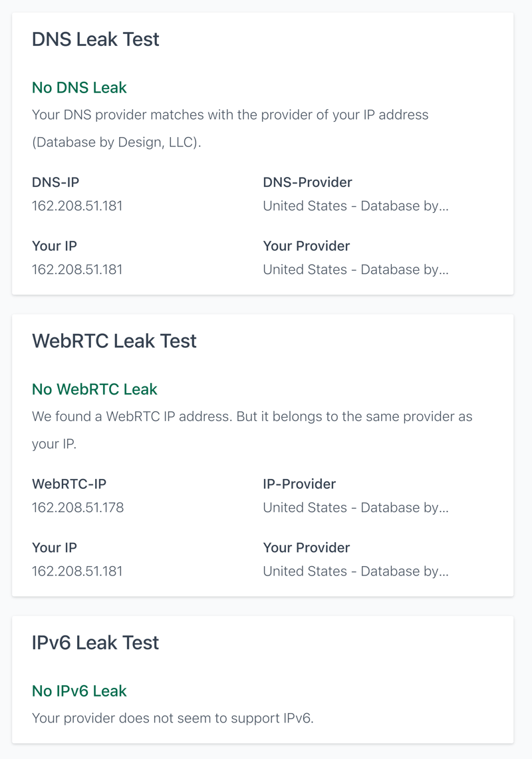Click the Your IP label in DNS card
Viewport: 532px width, 759px height.
(55, 246)
